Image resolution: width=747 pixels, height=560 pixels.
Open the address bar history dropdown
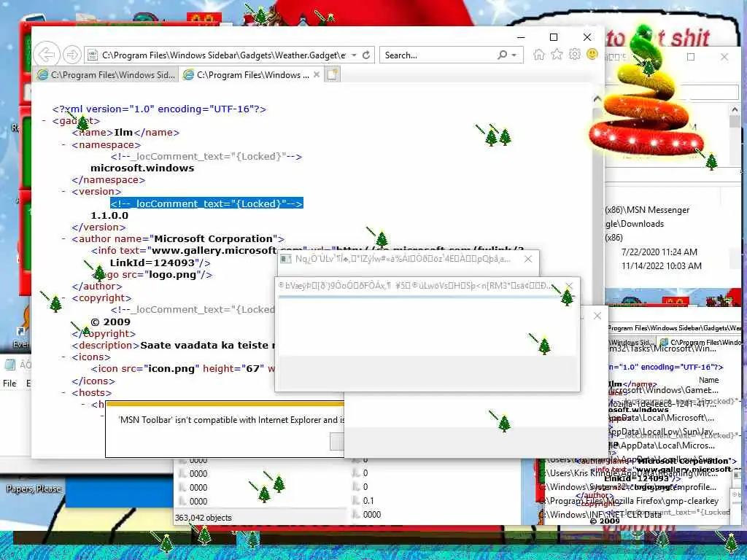(354, 55)
